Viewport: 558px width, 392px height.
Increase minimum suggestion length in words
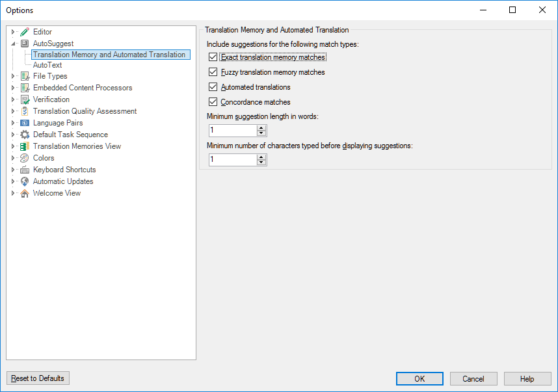pyautogui.click(x=261, y=127)
